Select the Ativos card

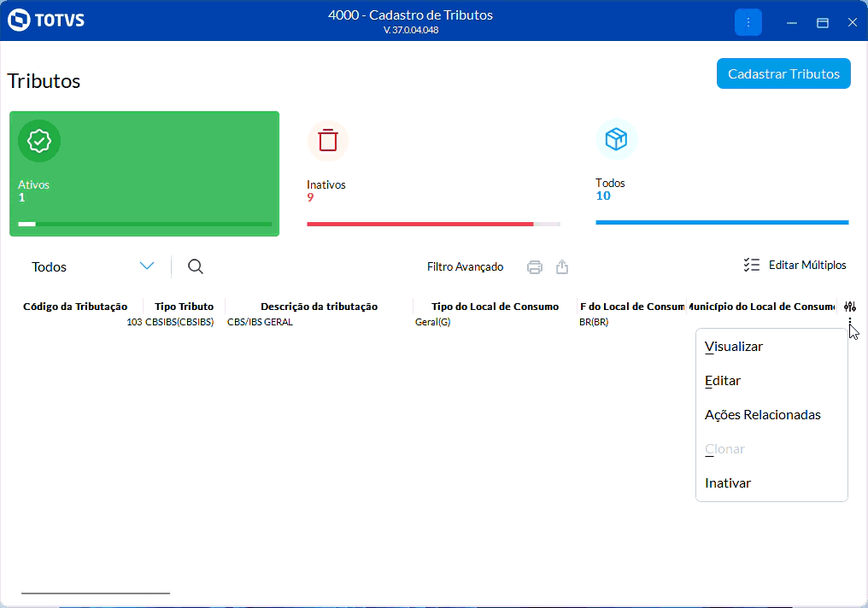point(144,173)
